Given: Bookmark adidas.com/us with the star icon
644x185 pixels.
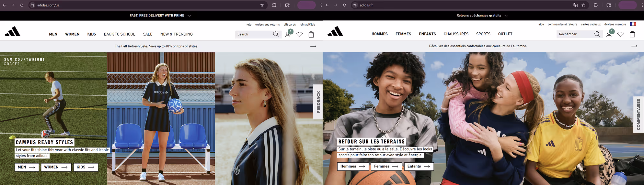Looking at the screenshot, I should pyautogui.click(x=262, y=5).
